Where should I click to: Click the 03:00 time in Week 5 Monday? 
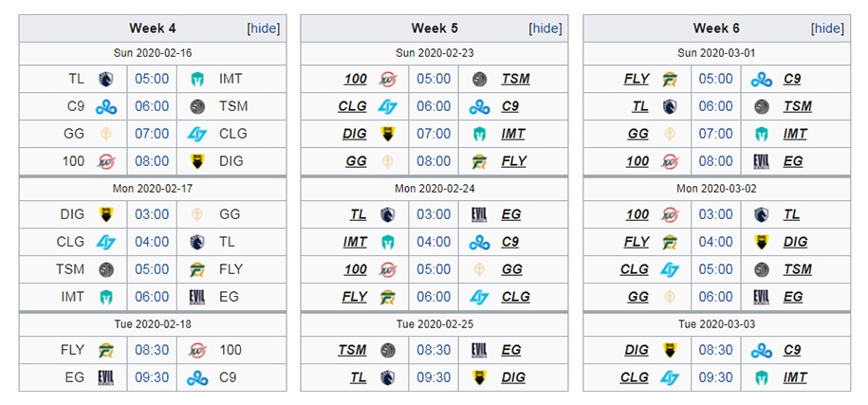434,214
